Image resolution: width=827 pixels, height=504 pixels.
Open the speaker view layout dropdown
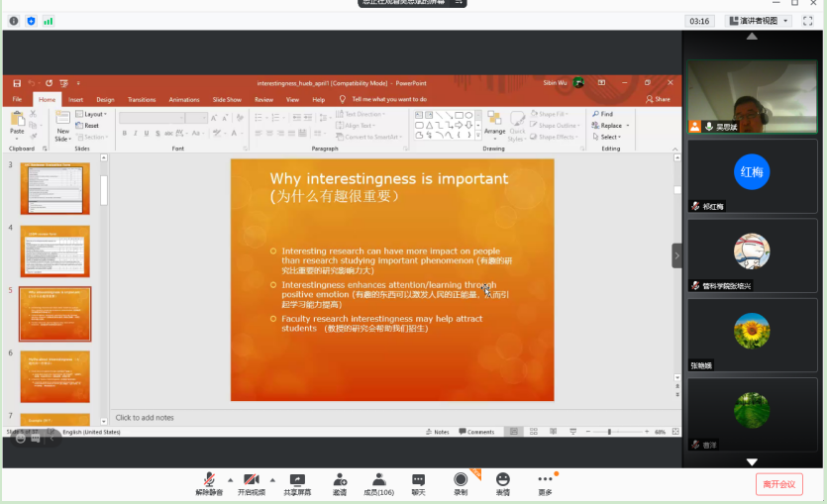760,21
